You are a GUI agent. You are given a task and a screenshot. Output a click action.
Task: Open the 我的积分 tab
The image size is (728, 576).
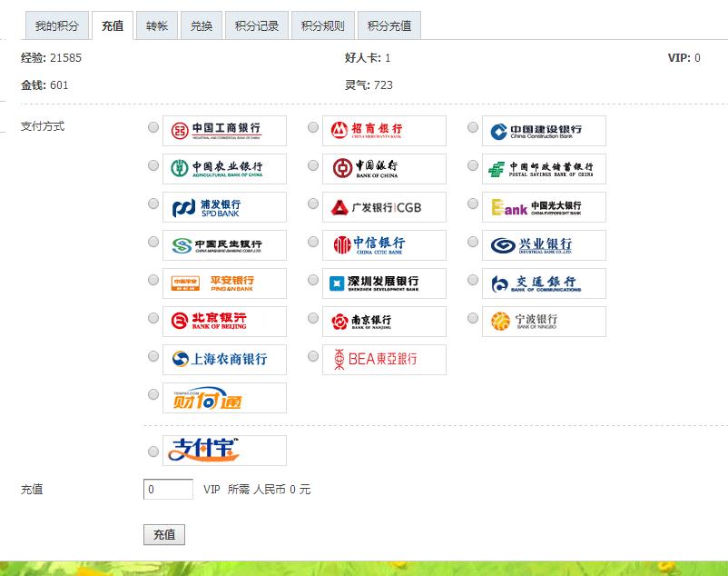(x=56, y=26)
